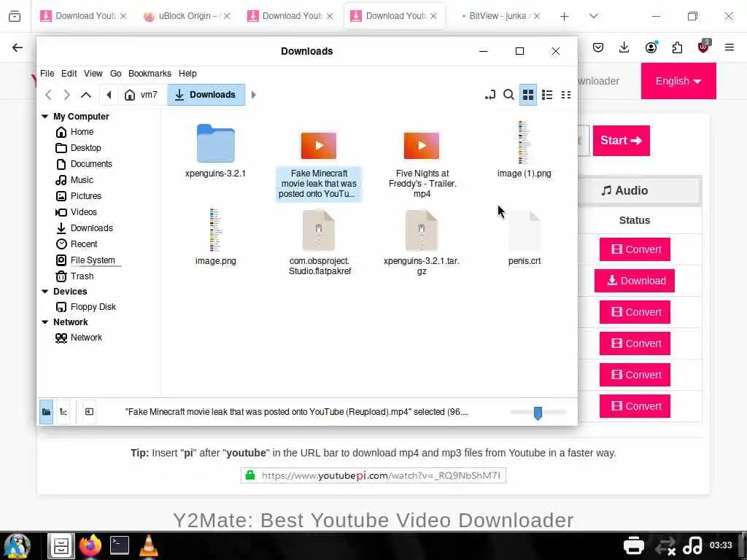Switch to compact view
The image size is (747, 560).
566,95
